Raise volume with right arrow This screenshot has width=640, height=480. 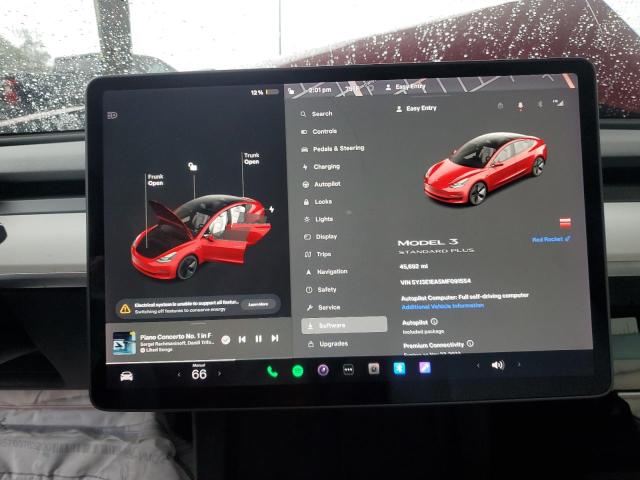click(x=519, y=364)
